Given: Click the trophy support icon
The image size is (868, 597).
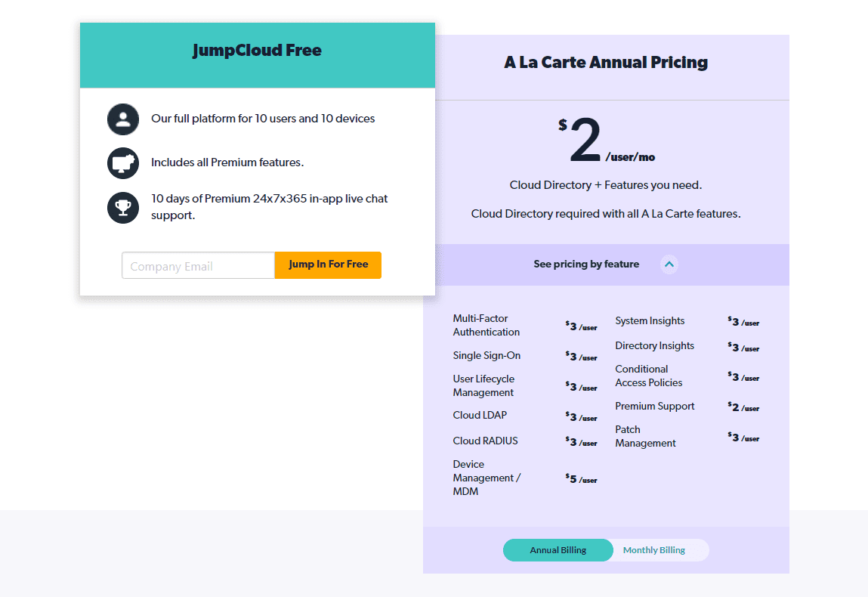Looking at the screenshot, I should pos(123,208).
